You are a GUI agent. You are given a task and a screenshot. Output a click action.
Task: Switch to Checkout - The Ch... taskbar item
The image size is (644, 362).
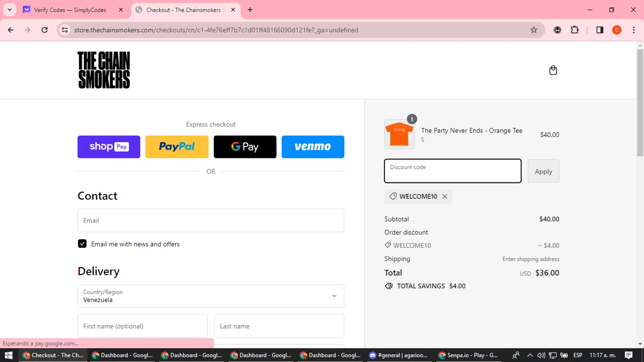point(53,355)
